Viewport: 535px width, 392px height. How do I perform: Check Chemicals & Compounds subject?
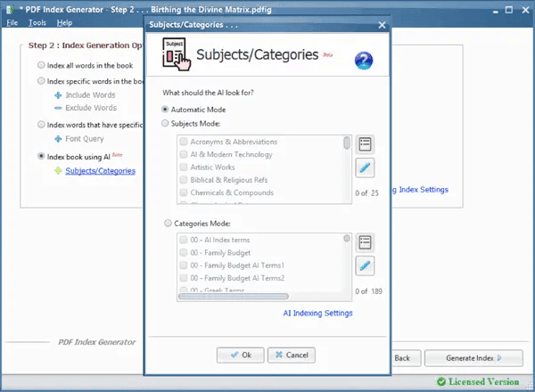[x=184, y=192]
